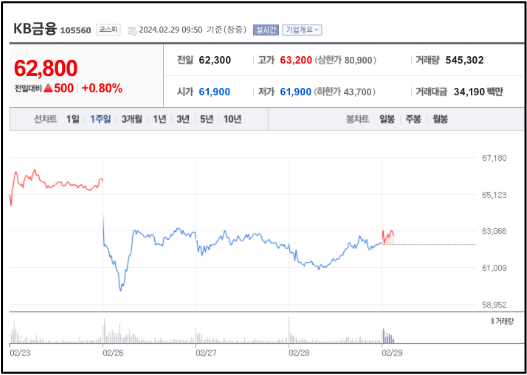The image size is (527, 375).
Task: Select the 1주일 line chart tab
Action: (100, 119)
